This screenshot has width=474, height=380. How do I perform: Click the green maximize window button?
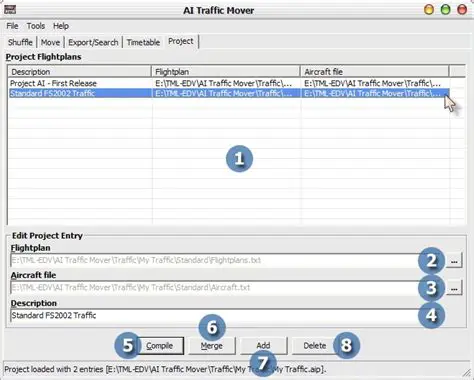(445, 10)
